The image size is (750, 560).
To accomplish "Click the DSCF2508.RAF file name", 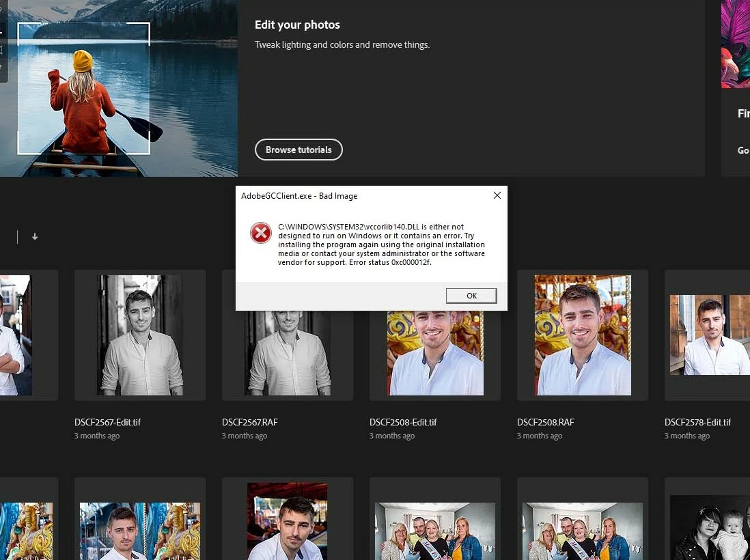I will pos(545,422).
